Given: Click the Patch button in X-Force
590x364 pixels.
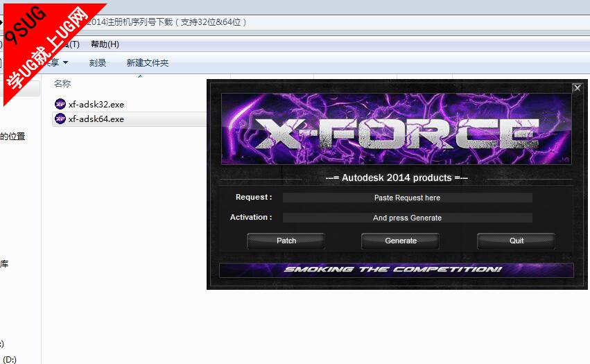Looking at the screenshot, I should (286, 241).
